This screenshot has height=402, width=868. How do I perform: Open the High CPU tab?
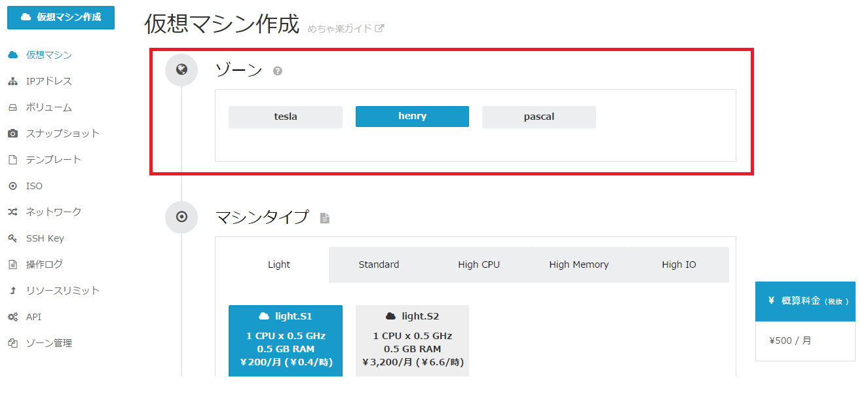[479, 265]
